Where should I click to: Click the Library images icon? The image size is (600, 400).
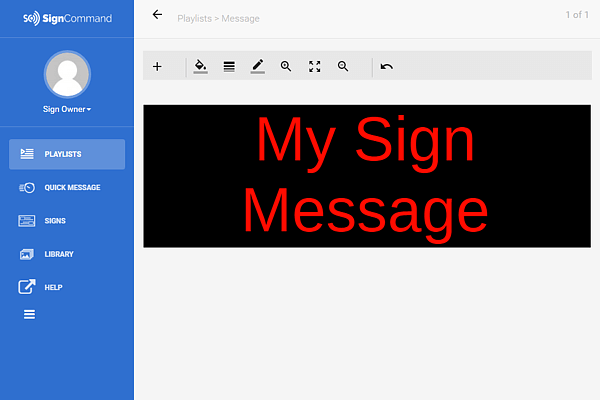pos(27,254)
